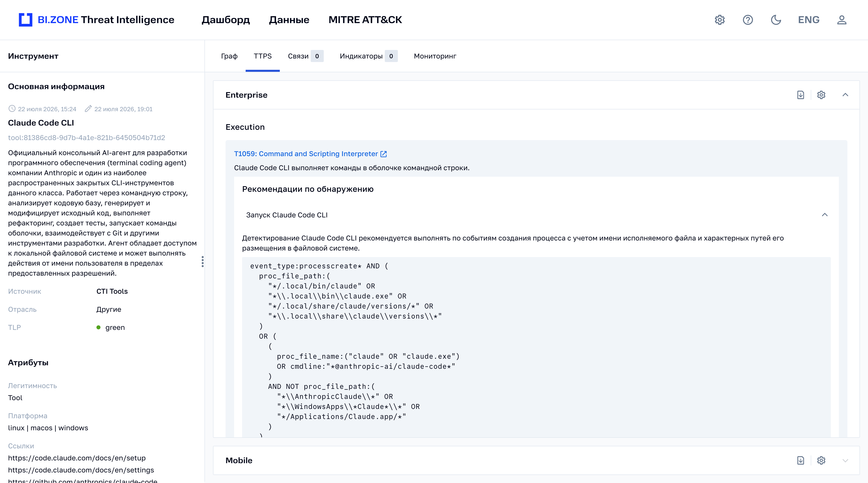
Task: Click the BI.ZONE Threat Intelligence title
Action: [106, 20]
